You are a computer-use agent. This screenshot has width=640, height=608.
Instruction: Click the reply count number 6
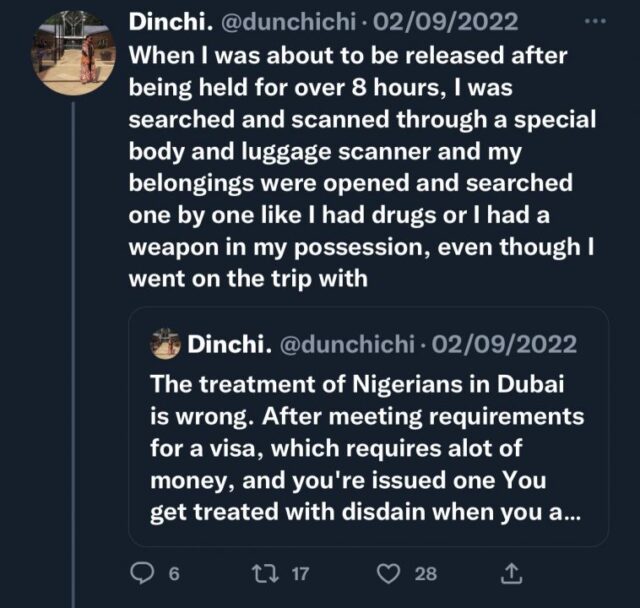click(173, 575)
